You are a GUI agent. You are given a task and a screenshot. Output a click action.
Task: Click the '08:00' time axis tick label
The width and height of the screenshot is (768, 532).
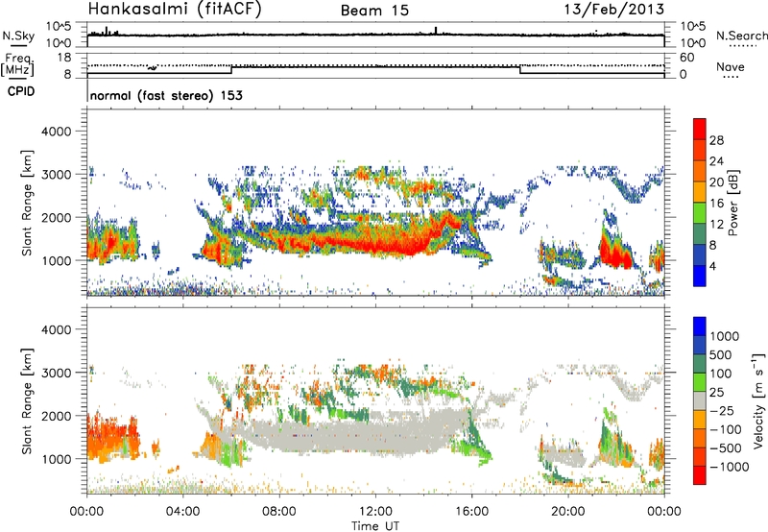(x=279, y=512)
